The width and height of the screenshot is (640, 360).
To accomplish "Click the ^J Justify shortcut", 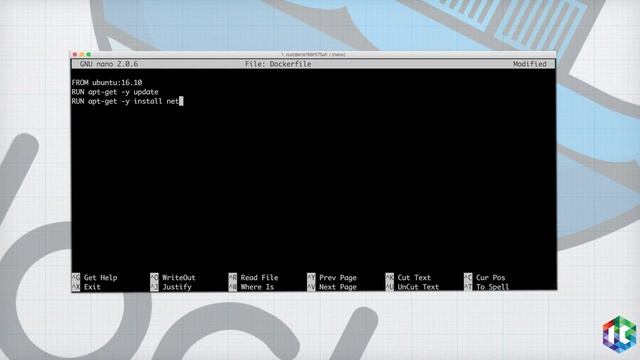I will (171, 287).
